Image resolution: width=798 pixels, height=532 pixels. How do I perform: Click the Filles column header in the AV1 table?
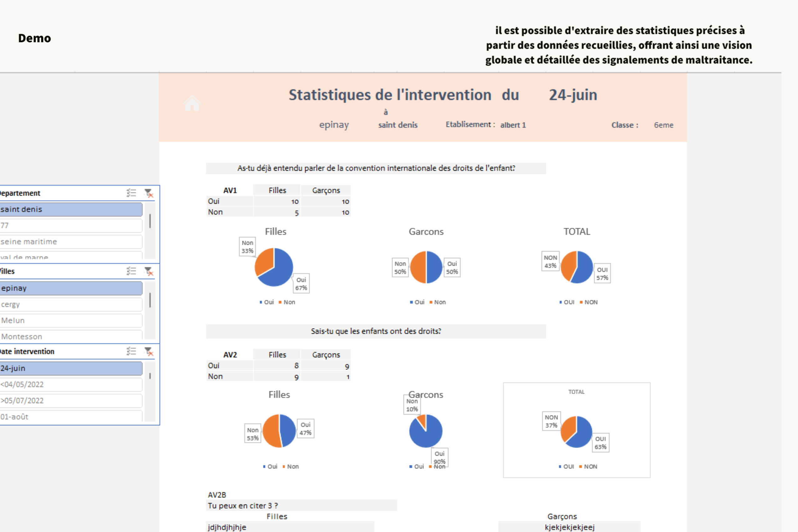[x=277, y=190]
